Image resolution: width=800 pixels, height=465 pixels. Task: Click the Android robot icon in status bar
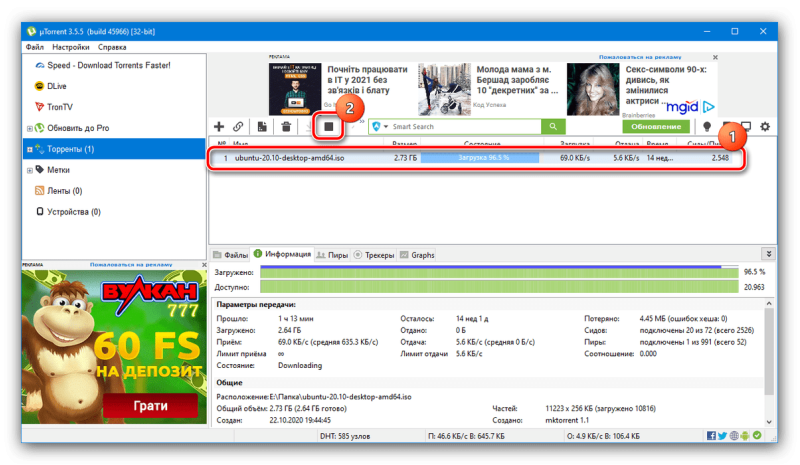click(x=745, y=435)
